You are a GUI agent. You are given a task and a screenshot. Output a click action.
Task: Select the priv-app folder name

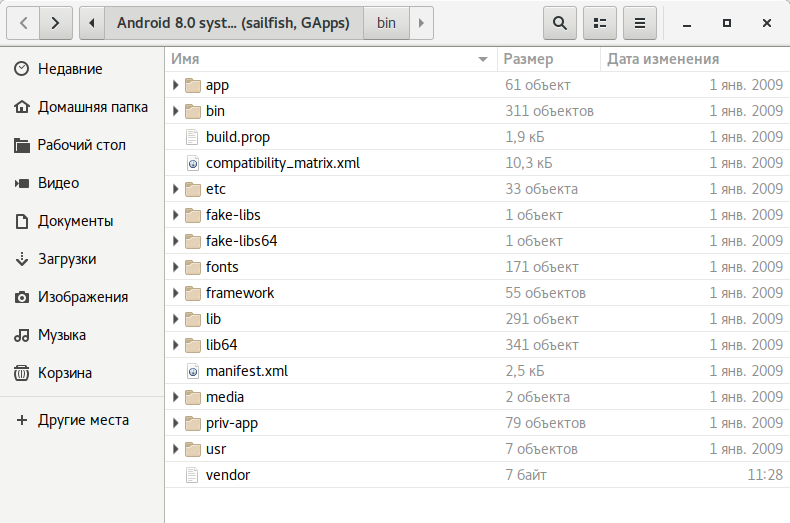(232, 424)
